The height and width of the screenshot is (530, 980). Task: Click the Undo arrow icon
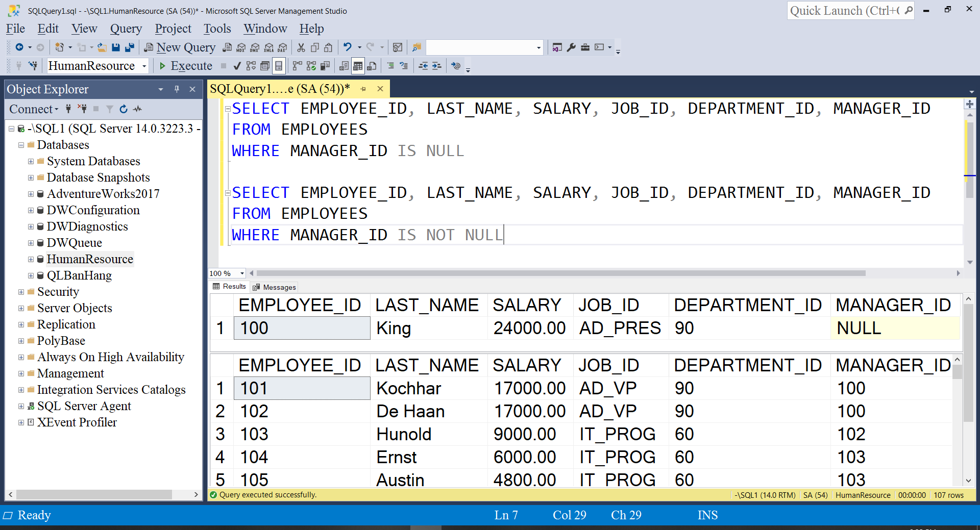(348, 47)
